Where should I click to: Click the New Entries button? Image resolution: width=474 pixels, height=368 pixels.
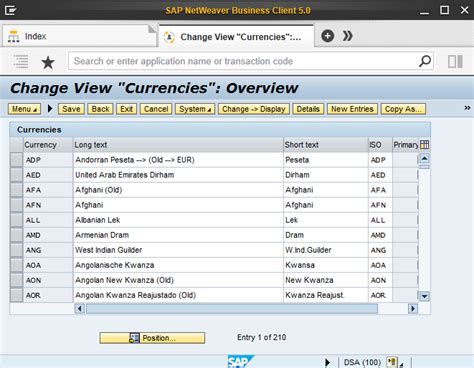pyautogui.click(x=352, y=109)
